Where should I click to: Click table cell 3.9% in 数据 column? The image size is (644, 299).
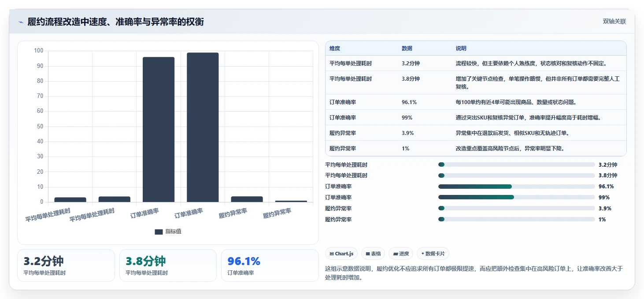(x=407, y=133)
